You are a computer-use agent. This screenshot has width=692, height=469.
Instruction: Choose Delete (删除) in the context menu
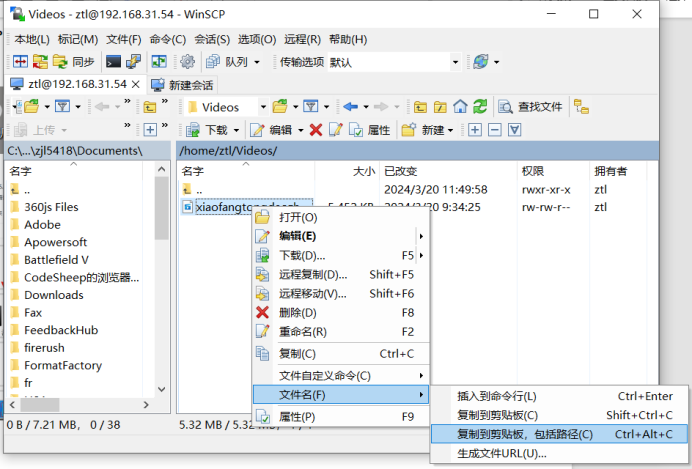pyautogui.click(x=341, y=313)
